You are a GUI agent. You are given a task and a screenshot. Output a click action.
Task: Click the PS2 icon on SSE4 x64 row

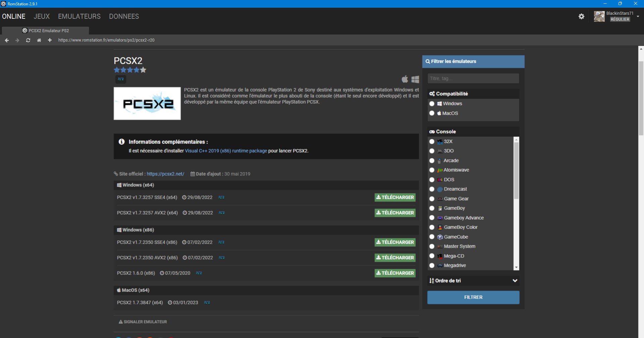pyautogui.click(x=221, y=197)
